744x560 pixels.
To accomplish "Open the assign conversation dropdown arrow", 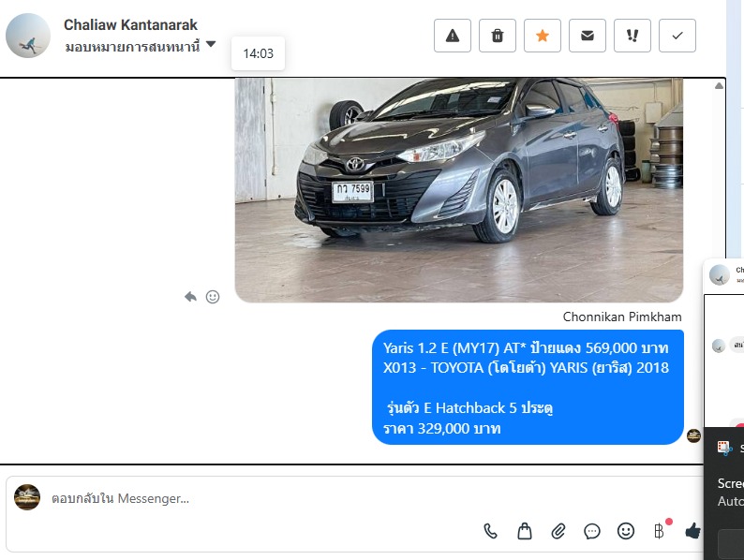I will (x=211, y=45).
